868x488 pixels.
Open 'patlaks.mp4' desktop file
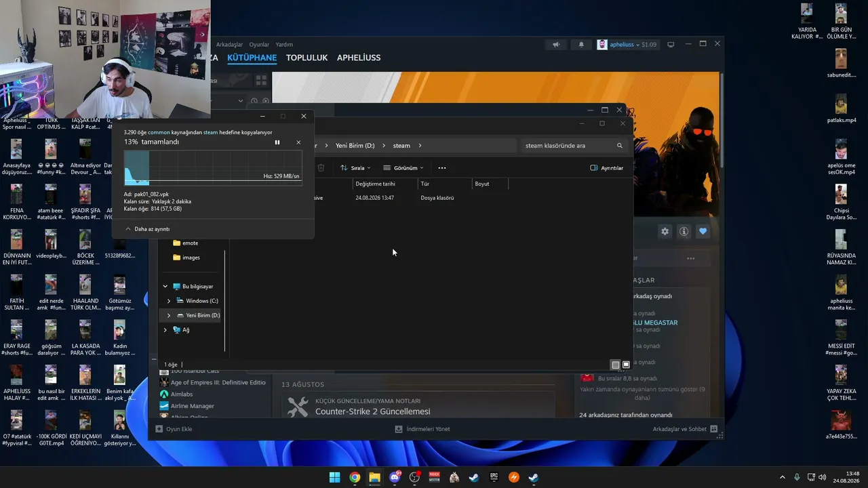tap(841, 107)
